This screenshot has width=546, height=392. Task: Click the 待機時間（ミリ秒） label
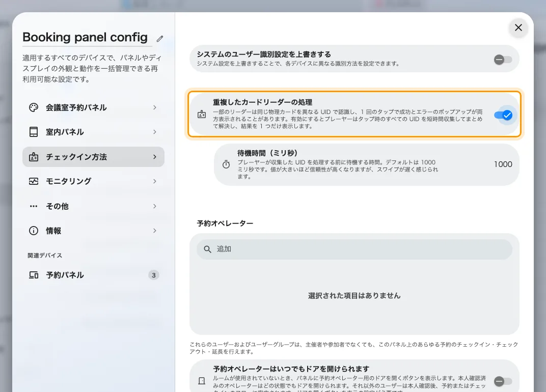(267, 153)
